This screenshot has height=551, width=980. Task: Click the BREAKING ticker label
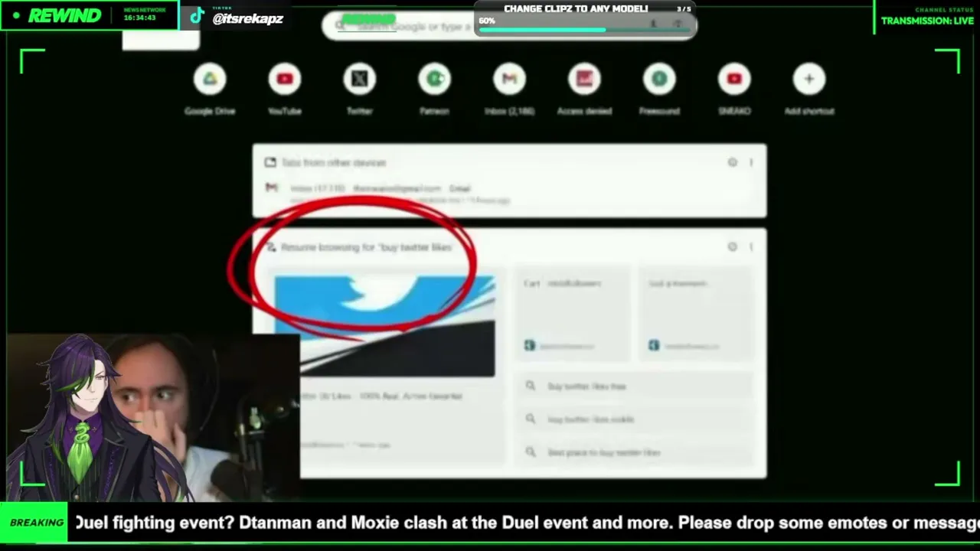(x=37, y=523)
